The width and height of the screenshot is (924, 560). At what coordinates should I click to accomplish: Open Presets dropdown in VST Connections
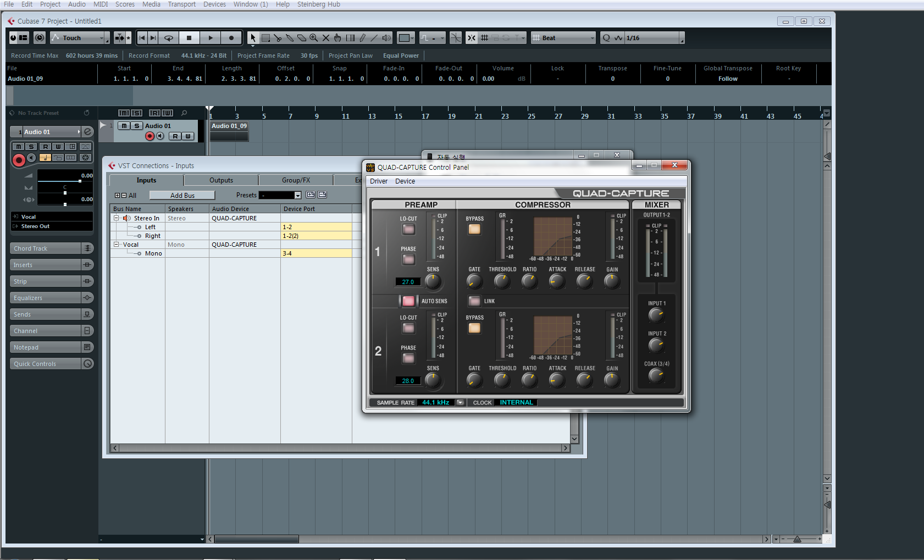click(x=298, y=195)
